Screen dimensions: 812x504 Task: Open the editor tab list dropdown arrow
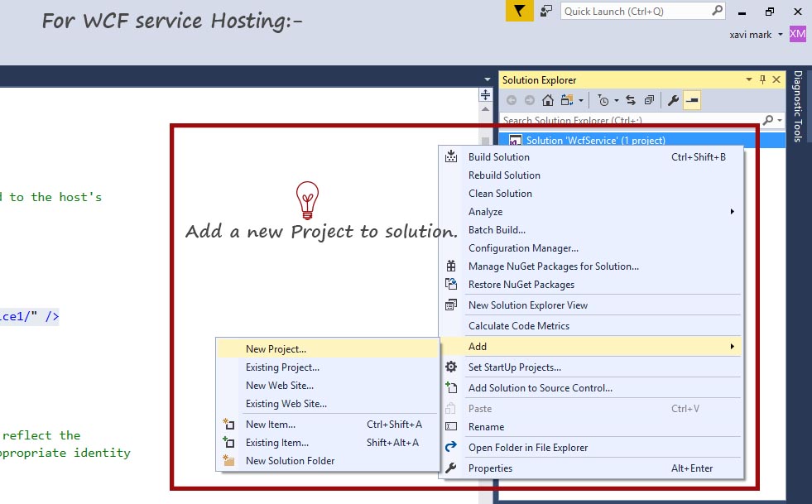[488, 79]
